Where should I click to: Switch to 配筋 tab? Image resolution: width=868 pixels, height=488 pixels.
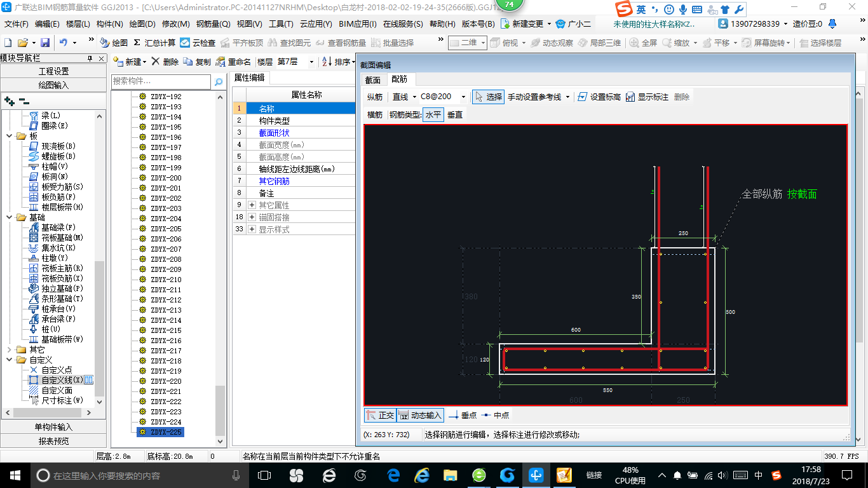click(x=399, y=79)
